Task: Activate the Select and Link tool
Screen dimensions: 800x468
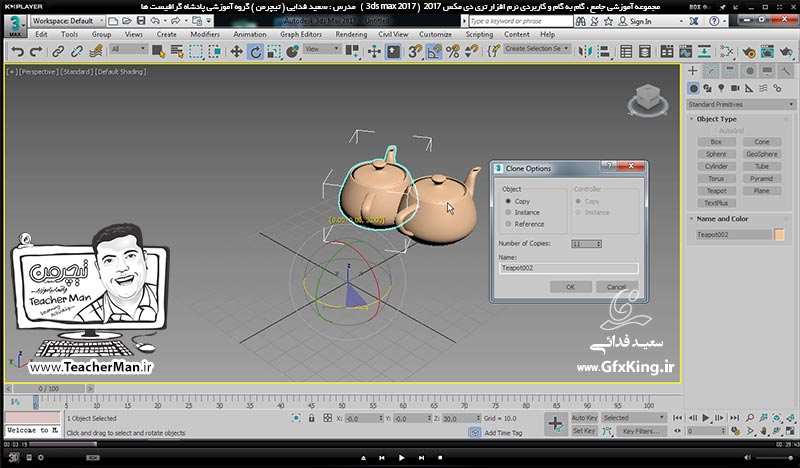Action: [58, 52]
